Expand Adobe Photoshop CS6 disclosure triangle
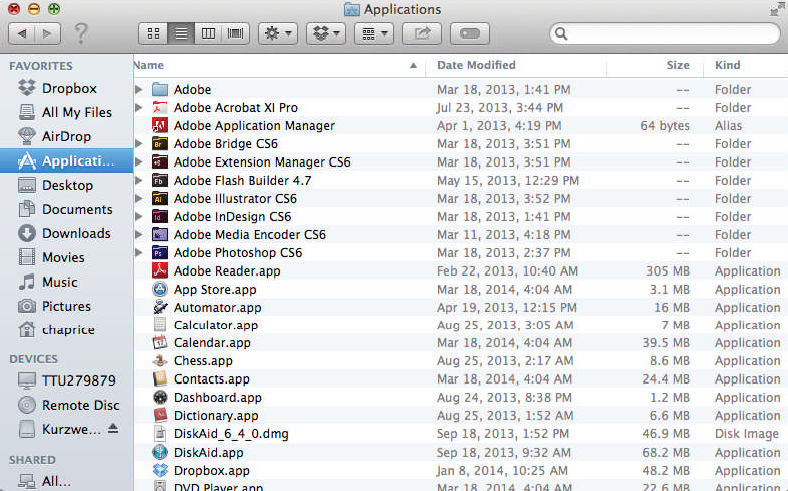 139,252
